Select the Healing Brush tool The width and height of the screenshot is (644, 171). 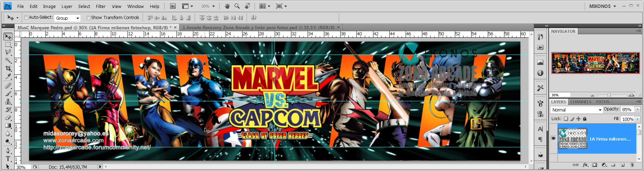(8, 85)
